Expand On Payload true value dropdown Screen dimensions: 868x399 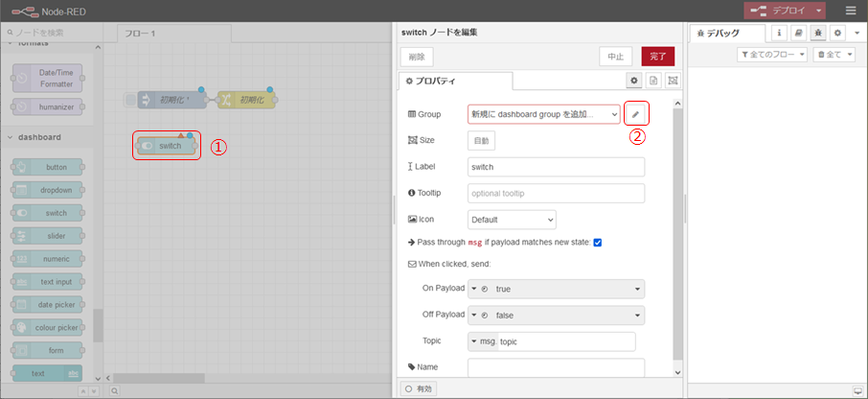point(638,289)
